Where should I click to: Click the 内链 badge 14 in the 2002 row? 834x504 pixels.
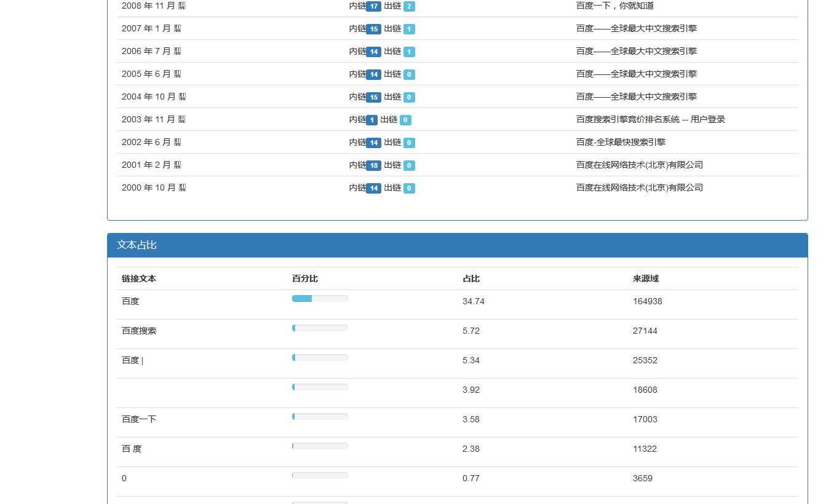click(373, 143)
